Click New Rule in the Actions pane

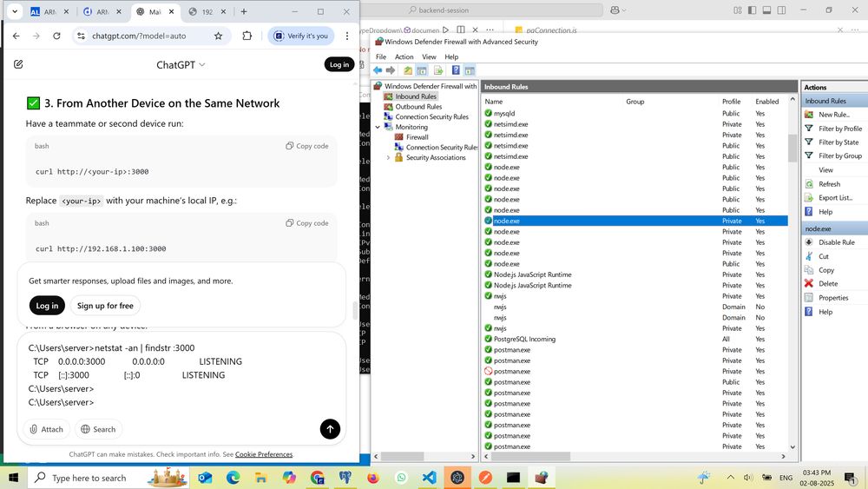click(833, 115)
